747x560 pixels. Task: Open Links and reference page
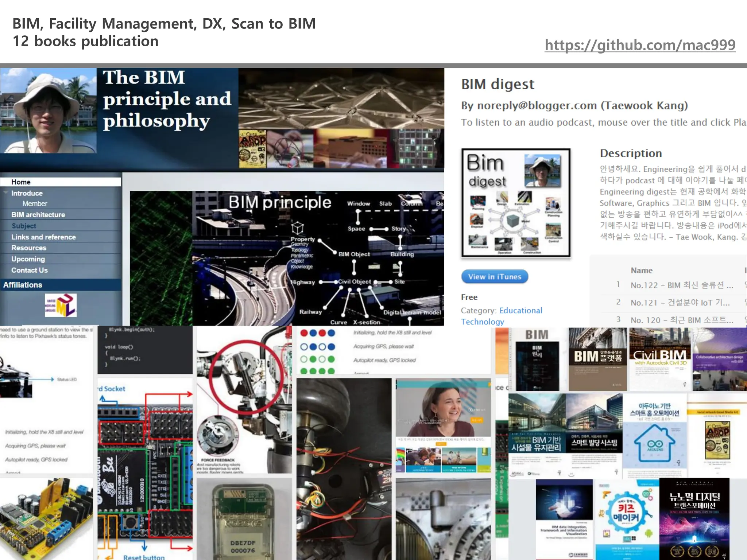coord(43,237)
